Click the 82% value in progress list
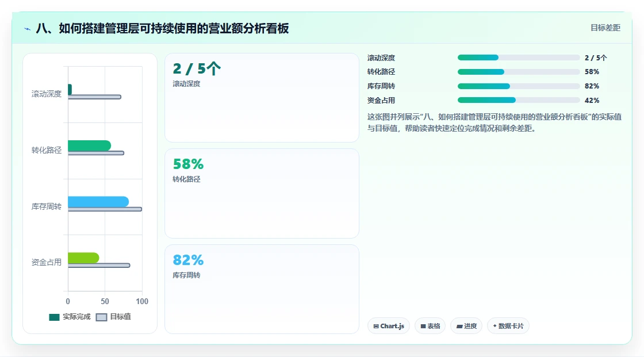This screenshot has width=644, height=357. coord(592,86)
